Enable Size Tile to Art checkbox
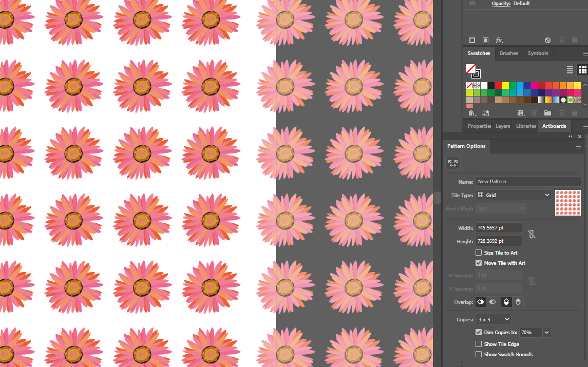588x367 pixels. (x=479, y=253)
